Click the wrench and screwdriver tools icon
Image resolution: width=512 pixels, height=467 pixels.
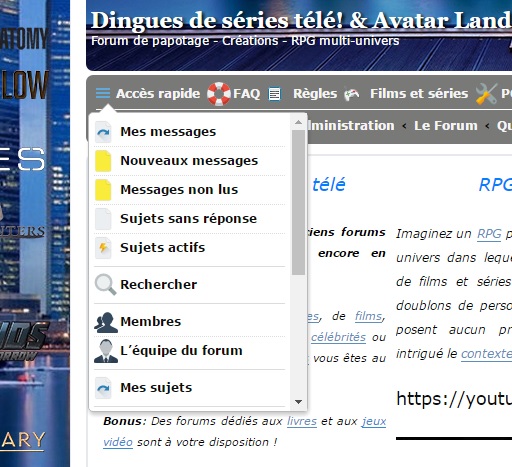[486, 94]
